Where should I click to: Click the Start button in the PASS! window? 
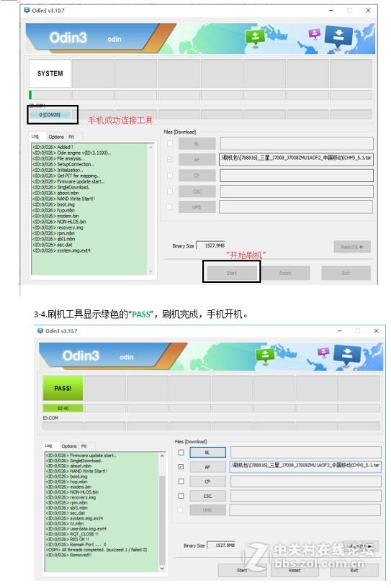coord(242,570)
